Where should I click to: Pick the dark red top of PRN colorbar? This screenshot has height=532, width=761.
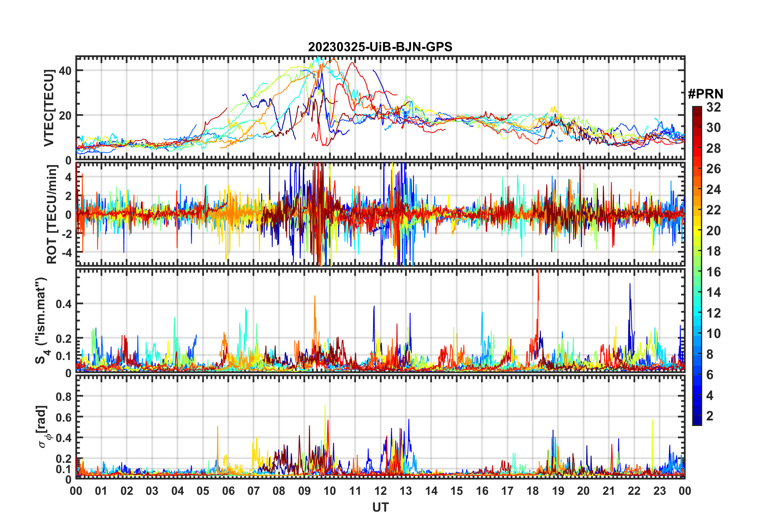pos(697,109)
